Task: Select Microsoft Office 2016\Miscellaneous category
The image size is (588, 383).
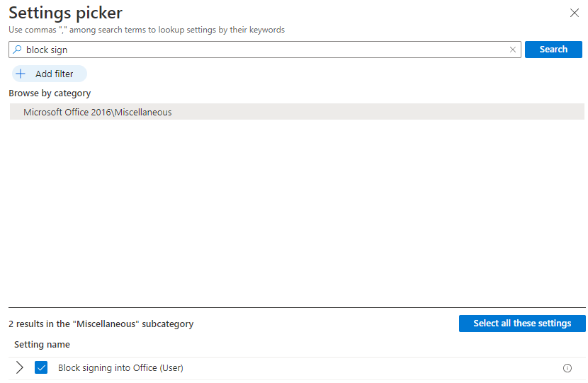Action: click(x=297, y=112)
